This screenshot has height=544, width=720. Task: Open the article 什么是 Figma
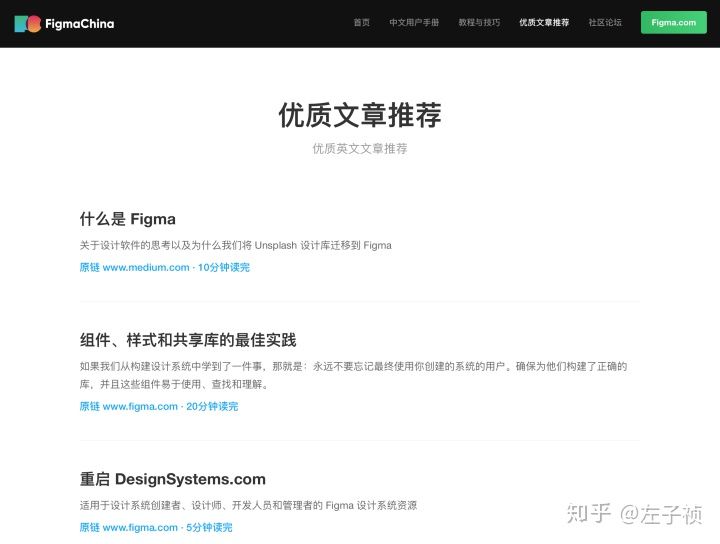128,219
